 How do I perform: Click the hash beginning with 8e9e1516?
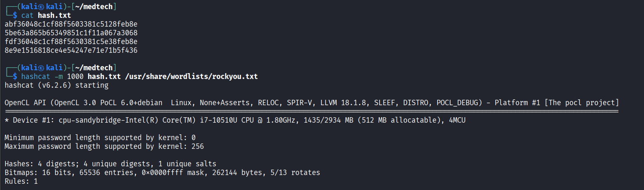[x=71, y=50]
